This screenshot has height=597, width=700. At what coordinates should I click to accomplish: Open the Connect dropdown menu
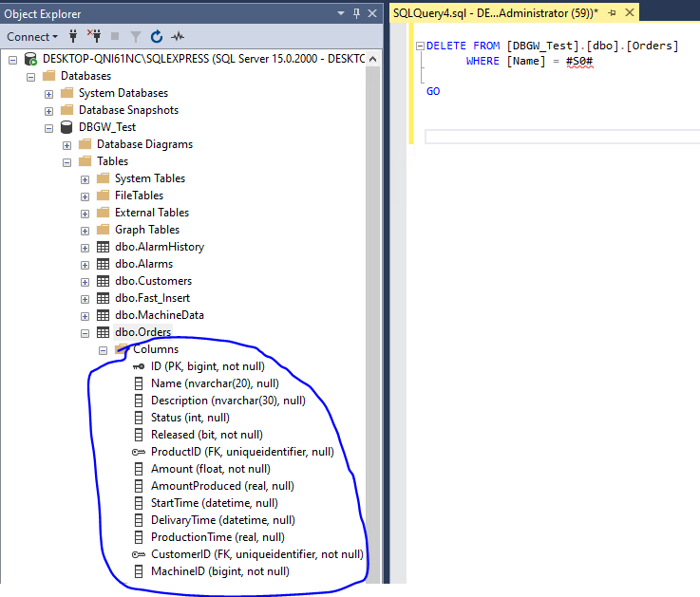pyautogui.click(x=32, y=37)
